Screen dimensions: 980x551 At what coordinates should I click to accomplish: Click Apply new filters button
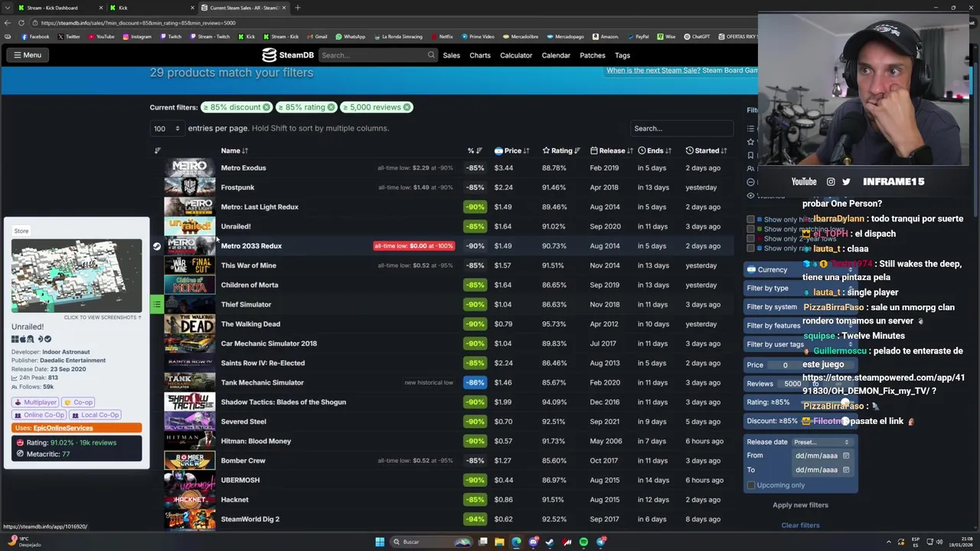point(800,505)
